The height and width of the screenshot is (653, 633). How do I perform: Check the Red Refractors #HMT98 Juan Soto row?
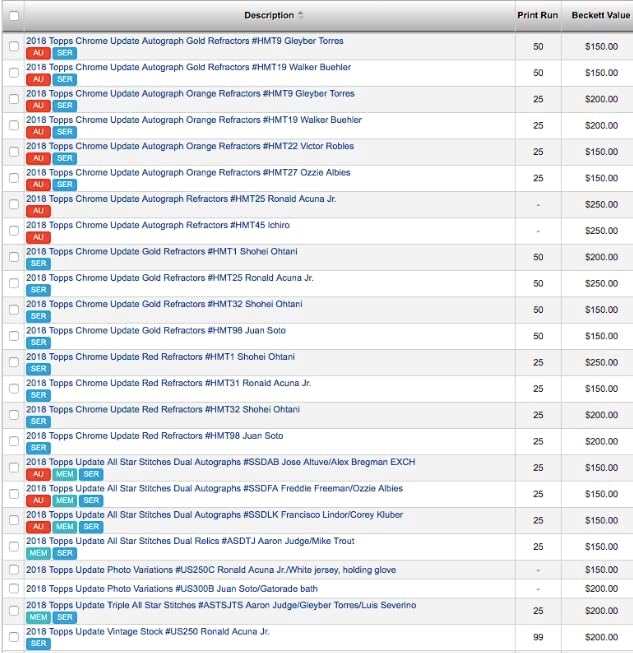pos(14,441)
